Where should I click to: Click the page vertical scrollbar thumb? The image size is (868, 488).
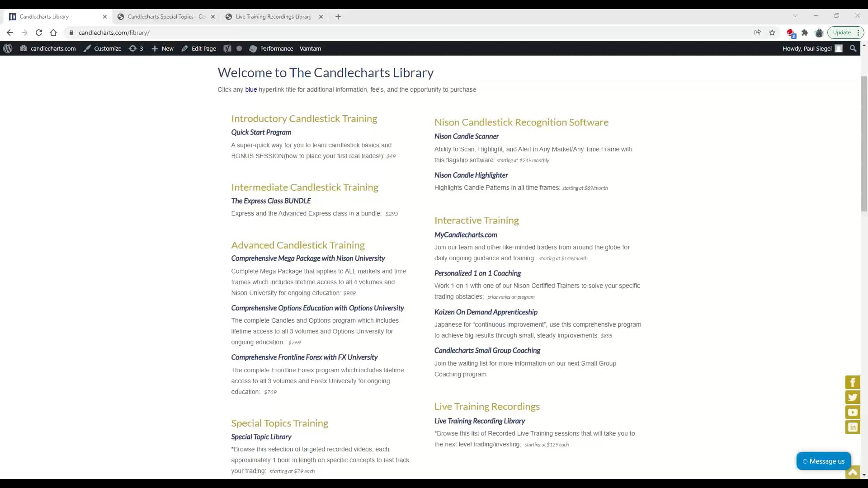pyautogui.click(x=864, y=143)
